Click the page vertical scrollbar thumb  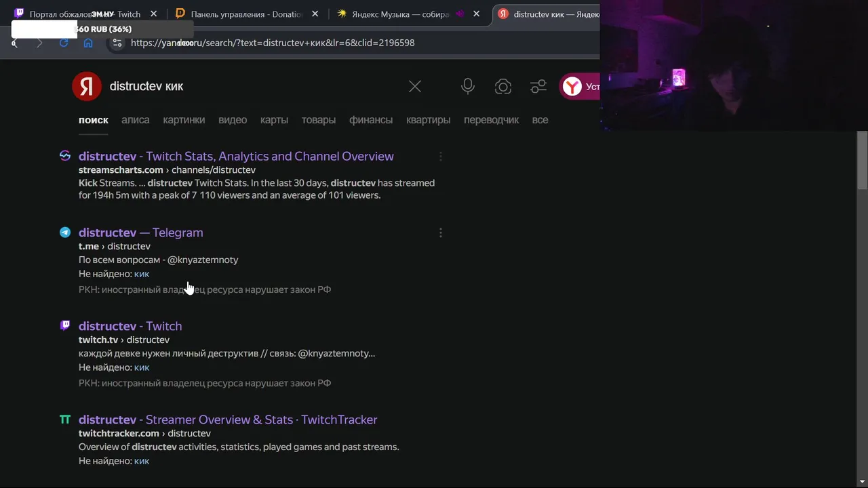click(862, 161)
